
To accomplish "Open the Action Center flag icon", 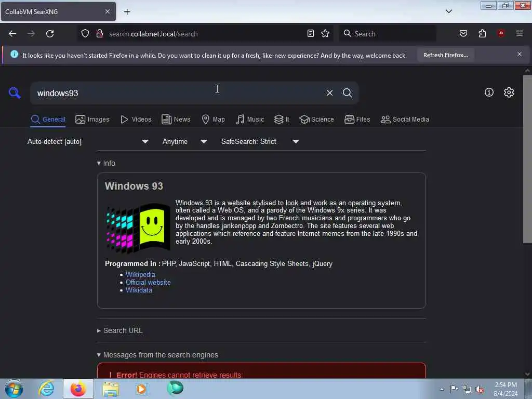I will click(454, 389).
